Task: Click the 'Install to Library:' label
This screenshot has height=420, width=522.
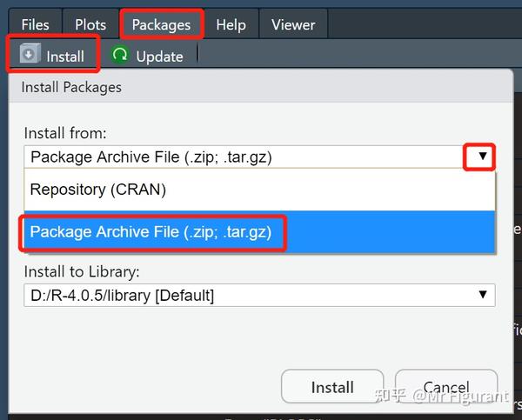Action: (82, 271)
